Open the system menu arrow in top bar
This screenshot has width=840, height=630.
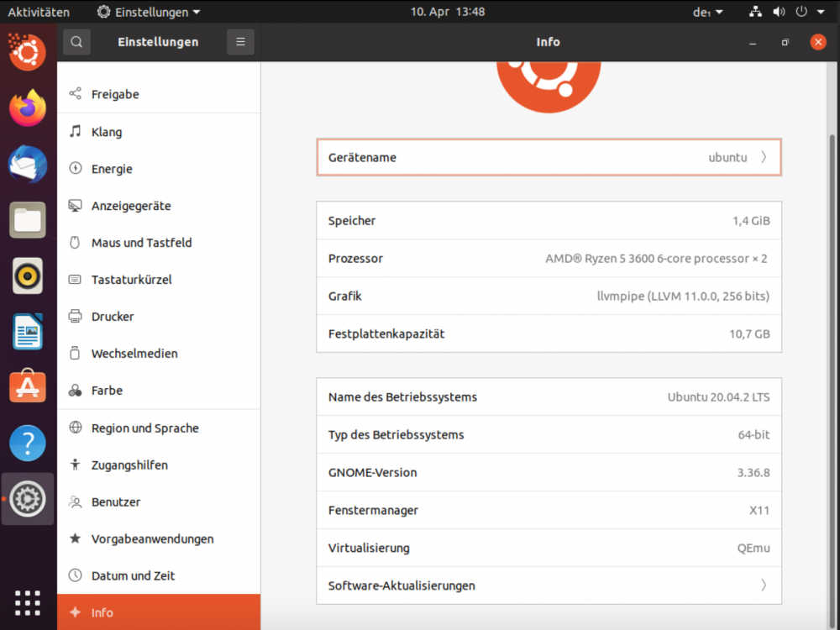point(821,12)
